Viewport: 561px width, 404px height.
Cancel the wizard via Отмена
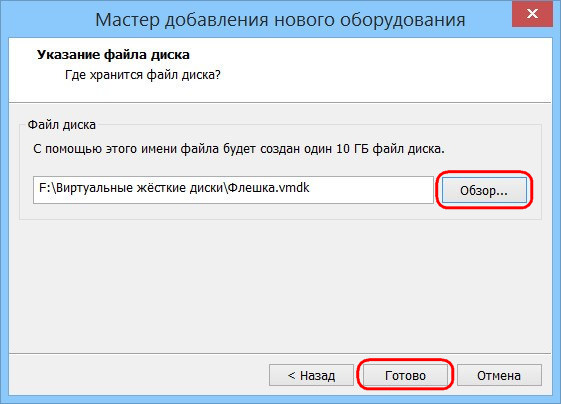coord(499,375)
